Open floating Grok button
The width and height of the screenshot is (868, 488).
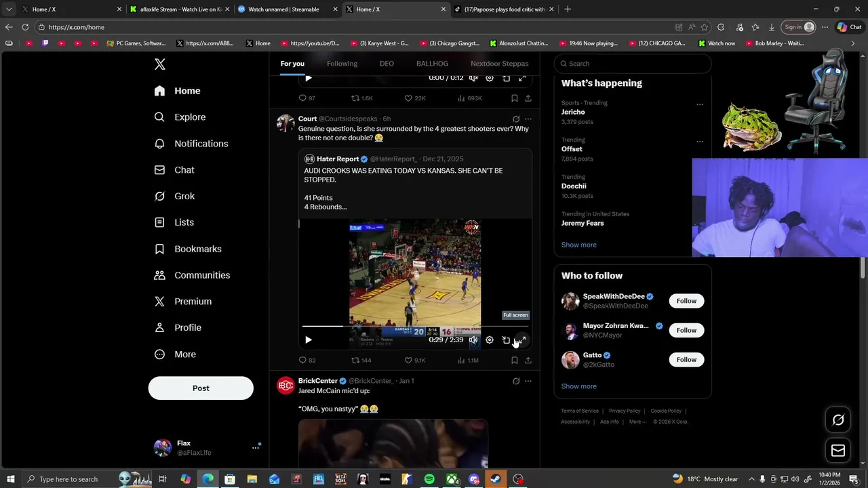tap(838, 420)
